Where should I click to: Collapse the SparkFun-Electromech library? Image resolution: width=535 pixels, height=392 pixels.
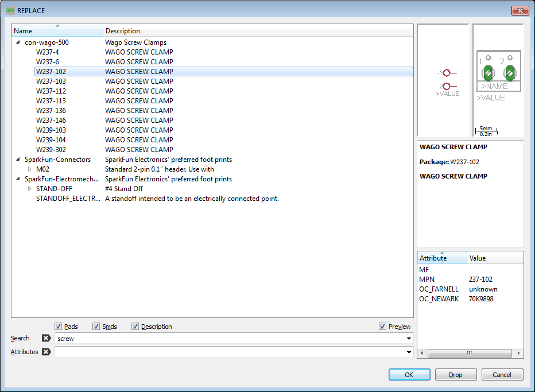(18, 178)
